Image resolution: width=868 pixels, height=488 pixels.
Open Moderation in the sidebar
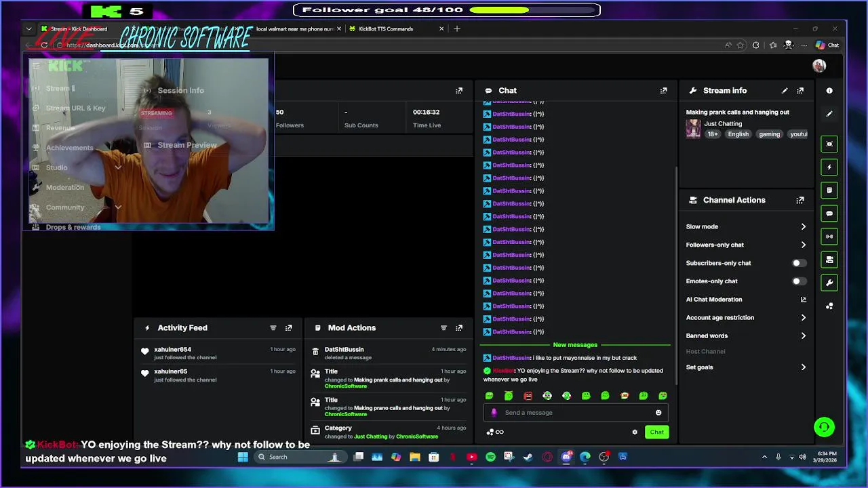pyautogui.click(x=65, y=188)
